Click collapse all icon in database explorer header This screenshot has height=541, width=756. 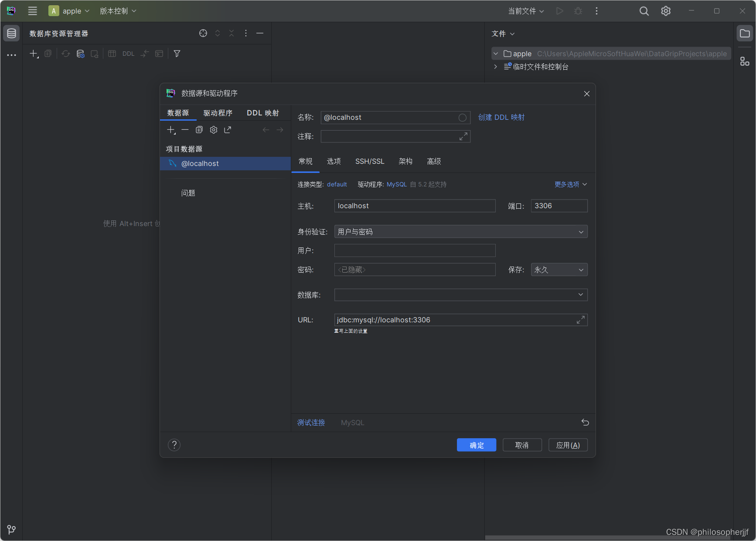232,33
